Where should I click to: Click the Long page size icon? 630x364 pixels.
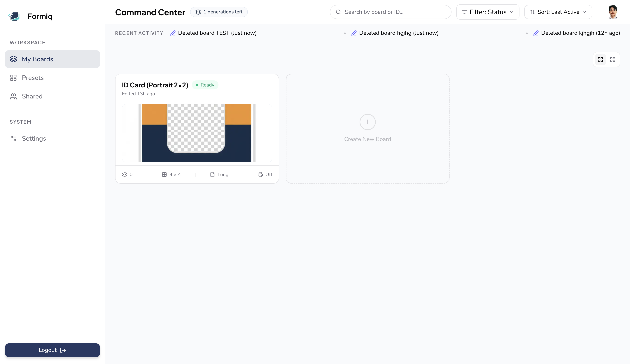click(212, 175)
